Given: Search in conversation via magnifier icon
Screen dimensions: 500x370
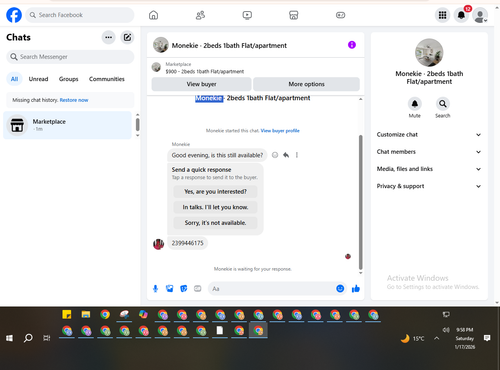Looking at the screenshot, I should click(443, 104).
